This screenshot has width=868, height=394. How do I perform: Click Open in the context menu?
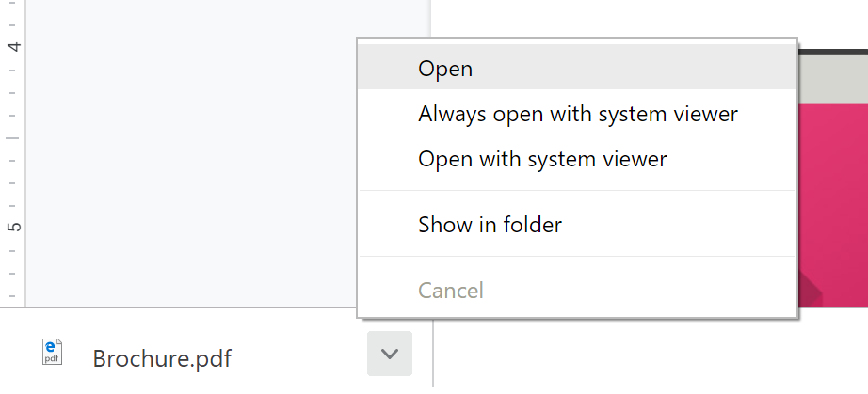(445, 69)
